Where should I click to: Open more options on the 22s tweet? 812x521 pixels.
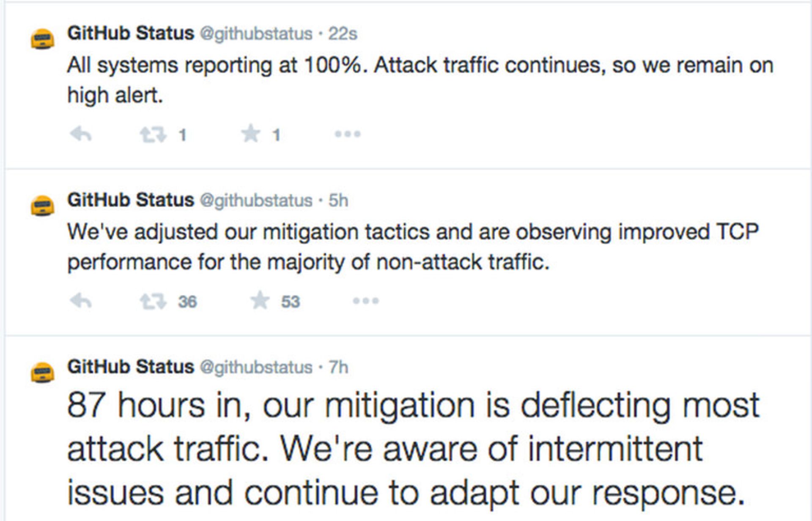347,134
